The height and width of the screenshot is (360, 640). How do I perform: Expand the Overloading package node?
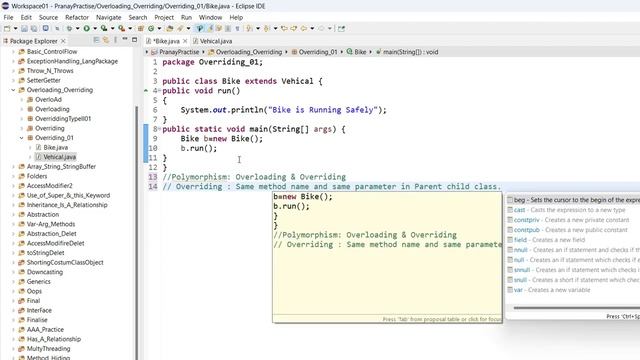(22, 109)
